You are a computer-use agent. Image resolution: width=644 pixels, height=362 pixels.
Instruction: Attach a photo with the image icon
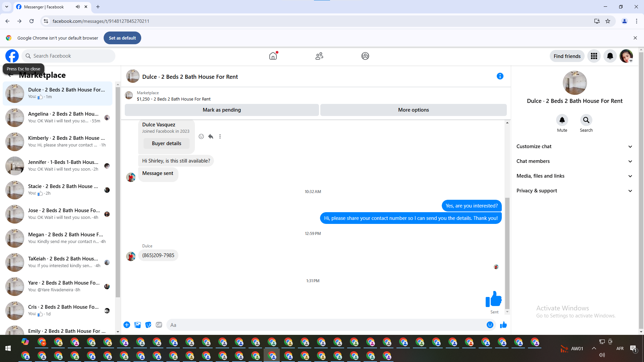tap(138, 325)
